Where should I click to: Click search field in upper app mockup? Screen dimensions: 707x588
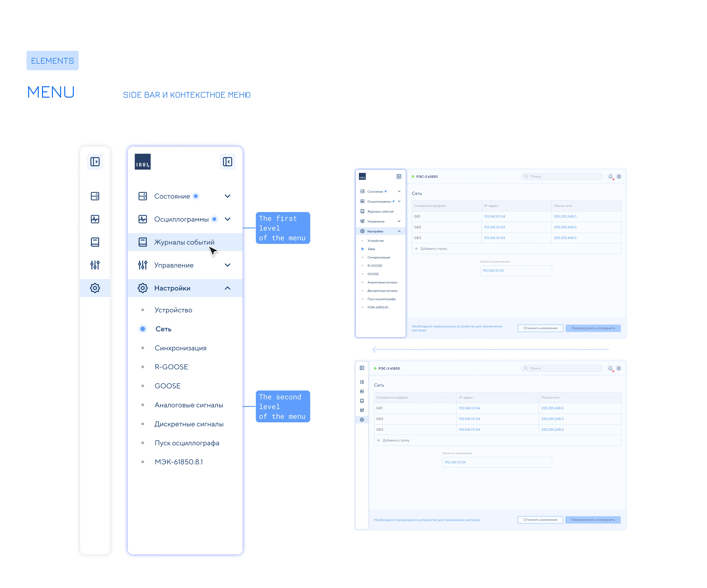coord(562,176)
